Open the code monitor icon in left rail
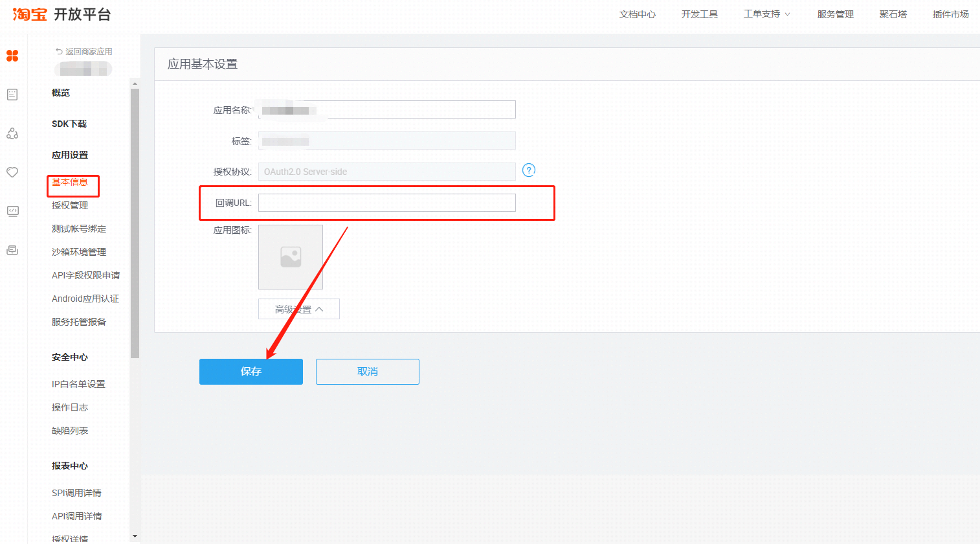The width and height of the screenshot is (980, 544). point(12,211)
